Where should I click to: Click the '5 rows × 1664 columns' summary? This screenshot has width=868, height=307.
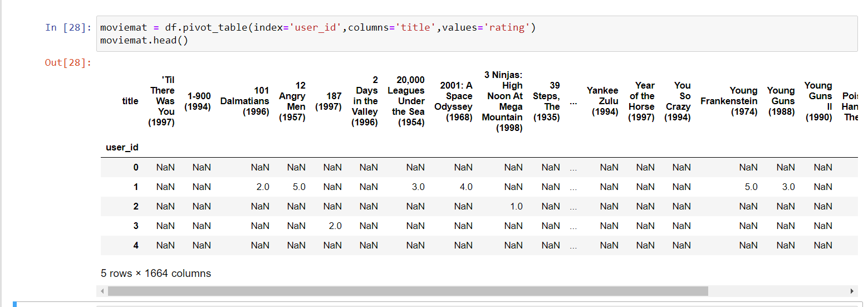pos(156,274)
